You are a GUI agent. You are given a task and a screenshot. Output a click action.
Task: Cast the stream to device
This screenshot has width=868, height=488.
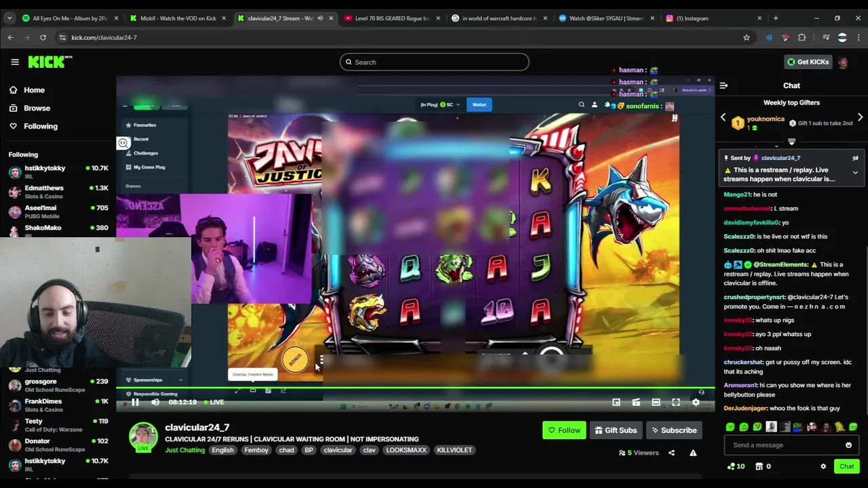pos(636,403)
